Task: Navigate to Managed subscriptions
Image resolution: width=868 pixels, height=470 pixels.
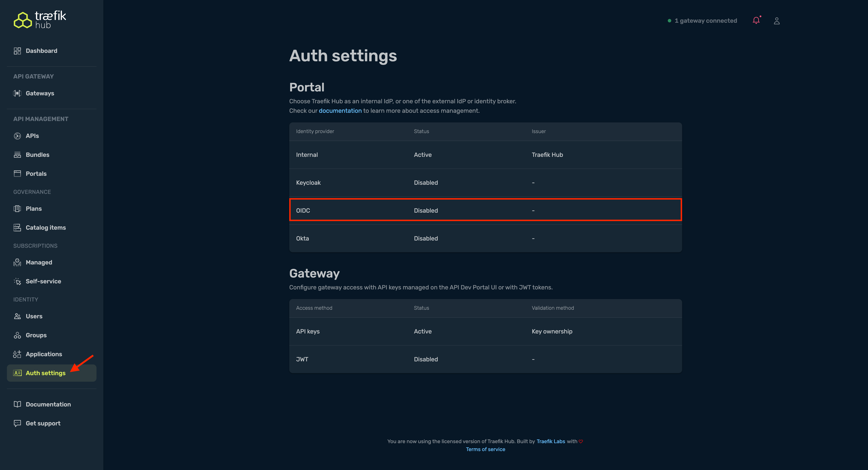Action: [39, 262]
